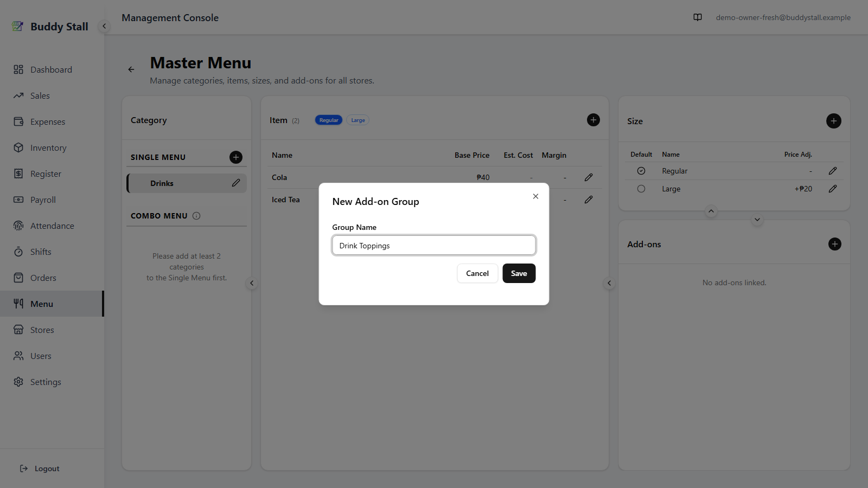Open the Inventory page
868x488 pixels.
52,147
